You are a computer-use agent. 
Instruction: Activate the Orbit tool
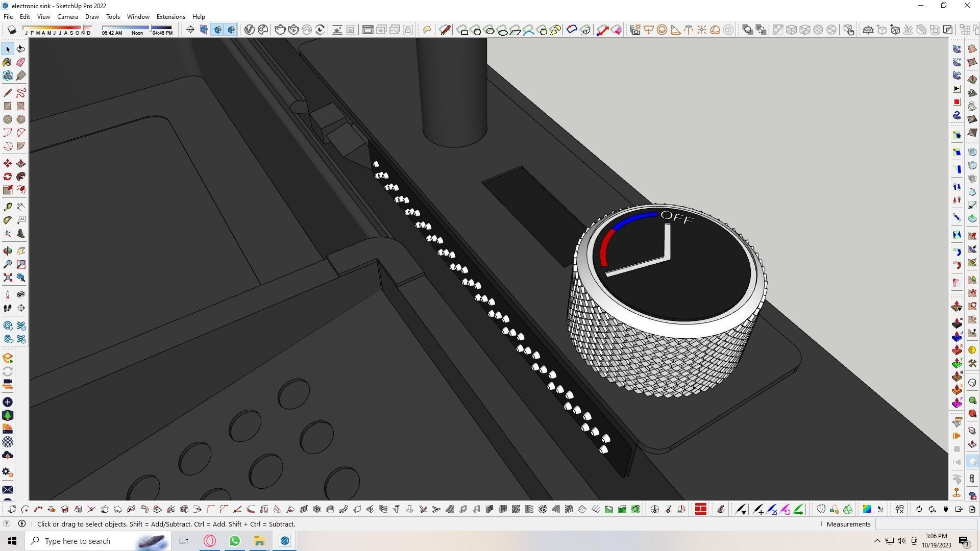(8, 252)
